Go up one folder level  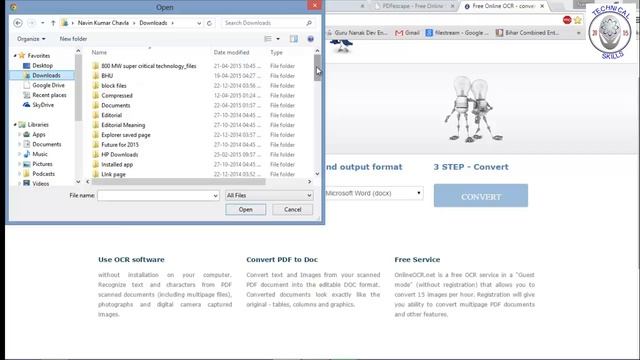(x=53, y=23)
